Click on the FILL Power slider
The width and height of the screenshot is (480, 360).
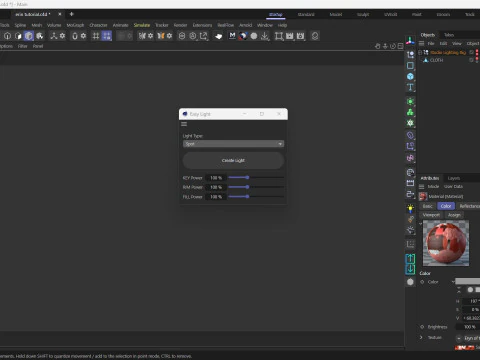pos(256,197)
